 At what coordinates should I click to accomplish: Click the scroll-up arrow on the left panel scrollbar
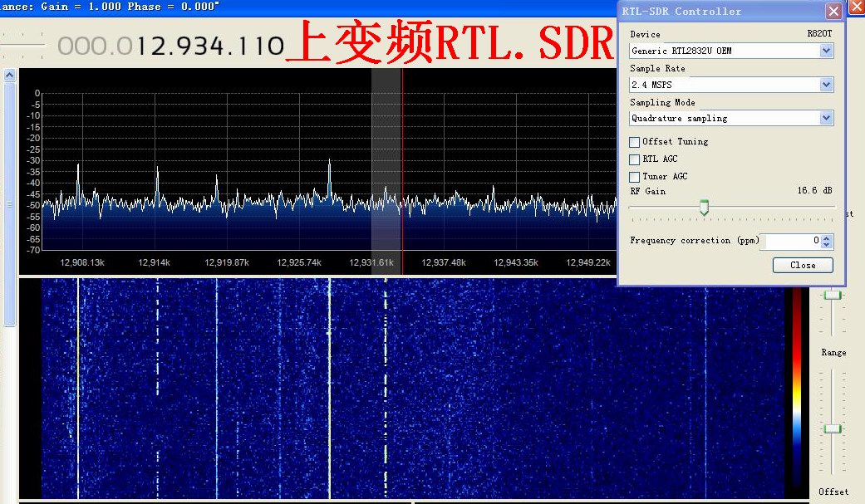click(9, 75)
